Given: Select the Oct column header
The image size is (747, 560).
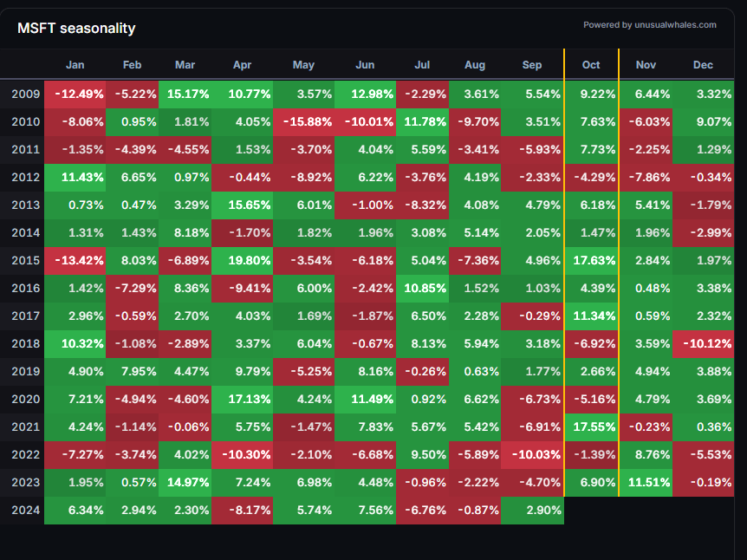Looking at the screenshot, I should [x=591, y=65].
